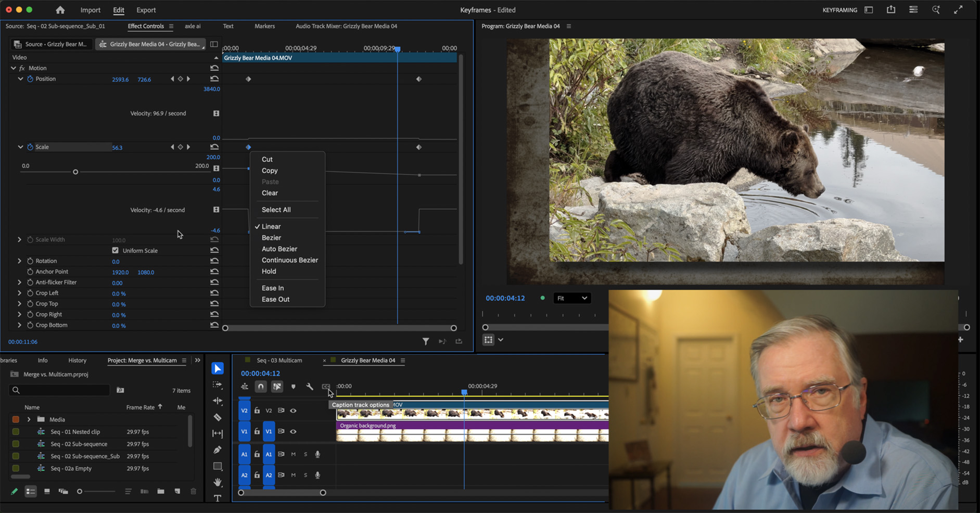Switch to the Markers tab
This screenshot has height=513, width=980.
click(264, 26)
